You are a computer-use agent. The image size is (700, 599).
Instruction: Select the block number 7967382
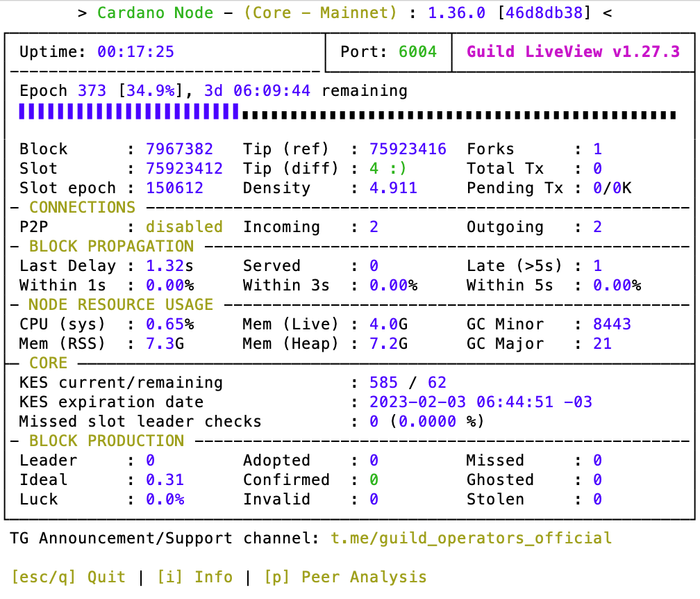179,149
